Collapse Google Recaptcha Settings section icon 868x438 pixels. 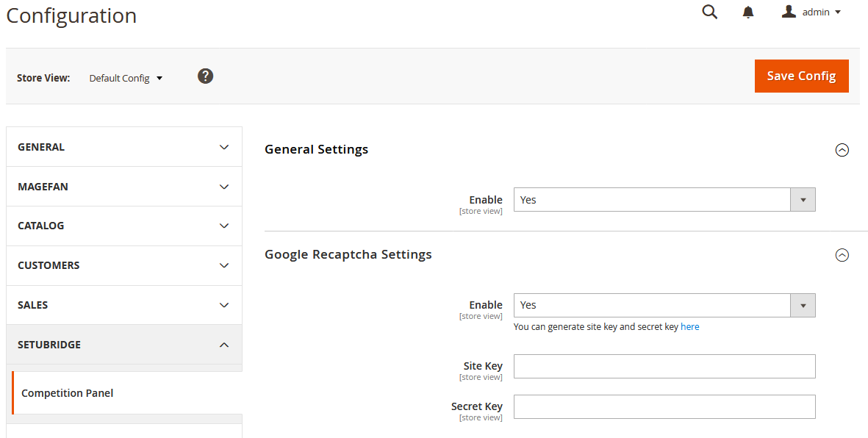tap(842, 255)
